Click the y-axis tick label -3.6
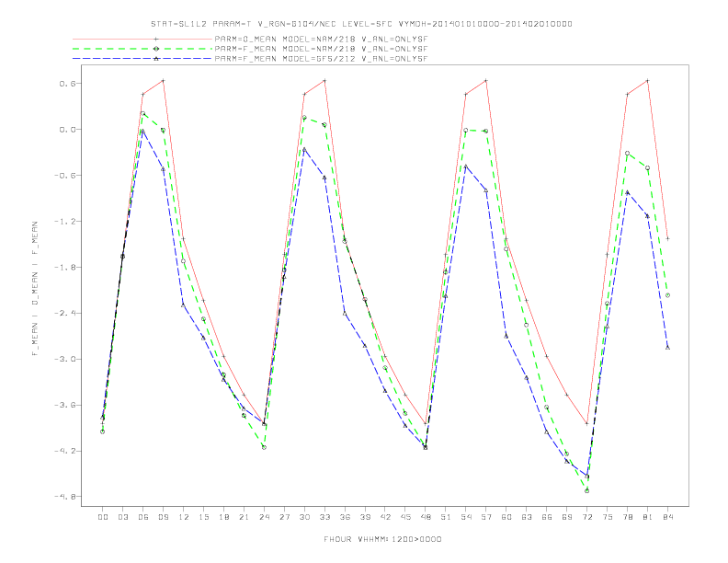728x563 pixels. click(x=64, y=406)
